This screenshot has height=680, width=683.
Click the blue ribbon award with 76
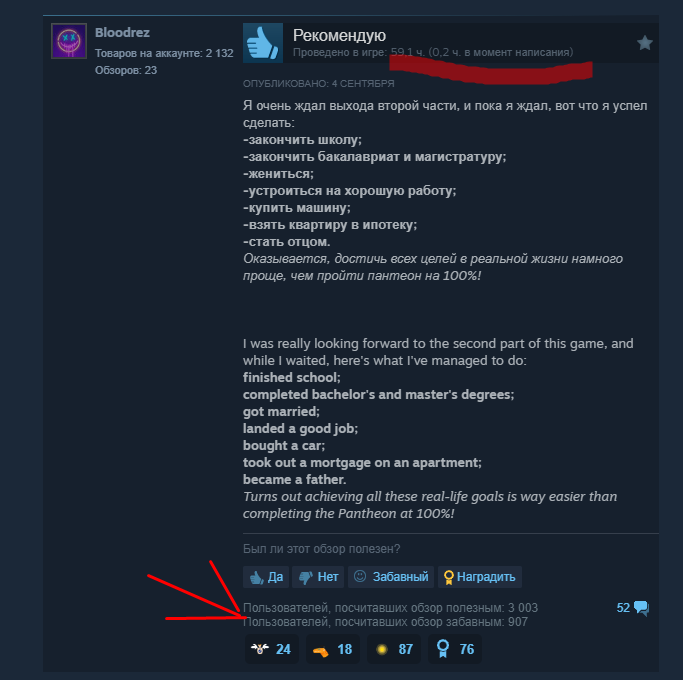[x=455, y=649]
